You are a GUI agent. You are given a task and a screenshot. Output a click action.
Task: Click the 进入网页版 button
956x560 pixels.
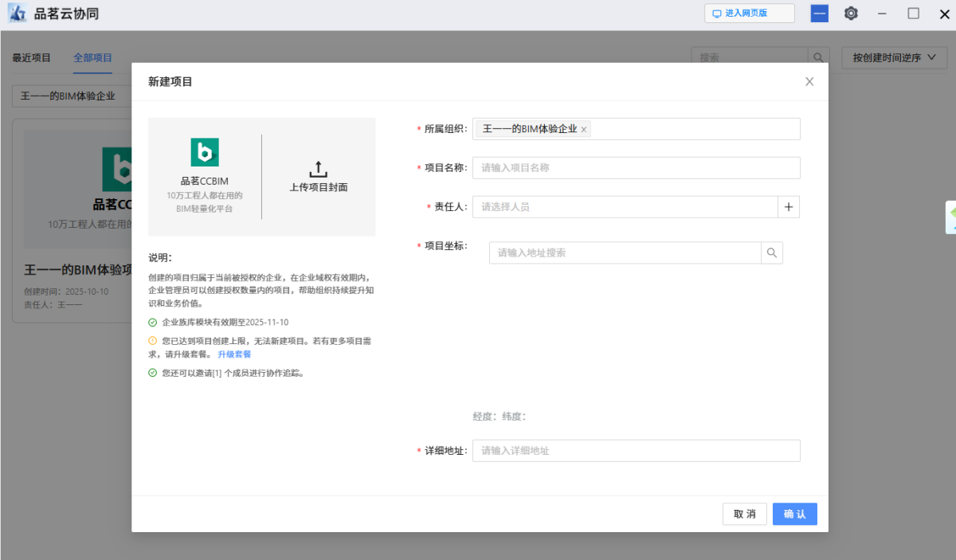[749, 14]
